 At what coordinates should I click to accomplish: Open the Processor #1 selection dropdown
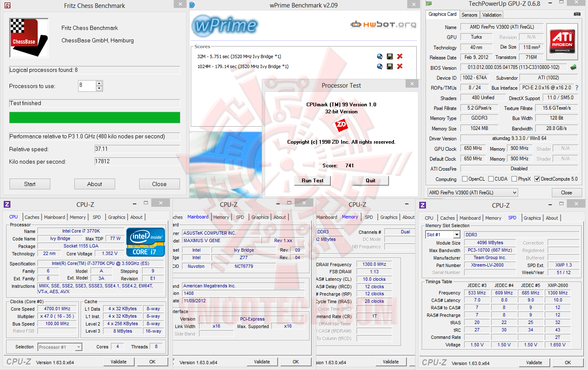[x=60, y=347]
